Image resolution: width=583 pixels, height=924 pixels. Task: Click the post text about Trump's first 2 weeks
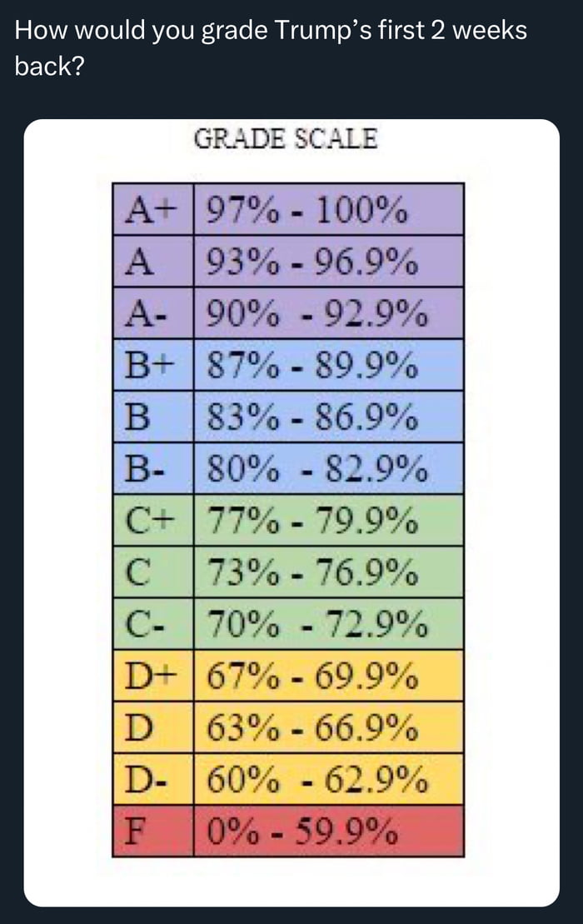pos(271,47)
